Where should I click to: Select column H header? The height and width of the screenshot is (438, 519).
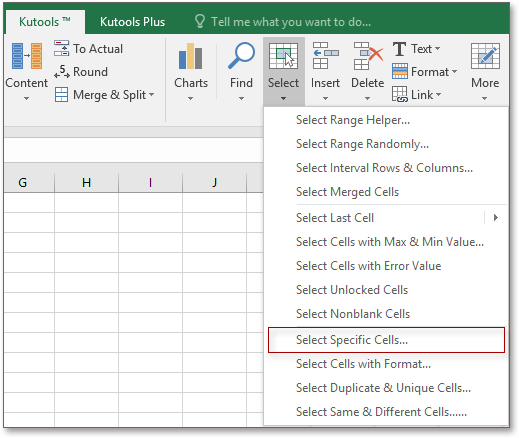pyautogui.click(x=86, y=182)
